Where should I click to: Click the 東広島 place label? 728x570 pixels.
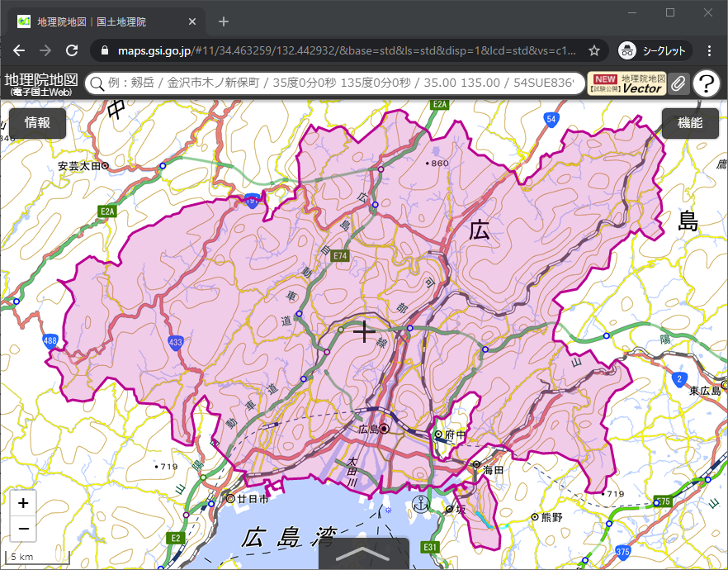pos(704,390)
